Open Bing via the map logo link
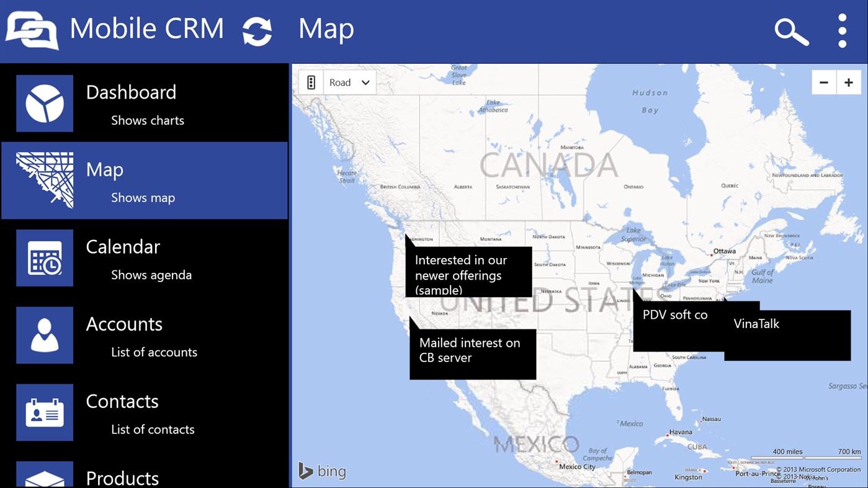Viewport: 868px width, 488px height. coord(322,471)
